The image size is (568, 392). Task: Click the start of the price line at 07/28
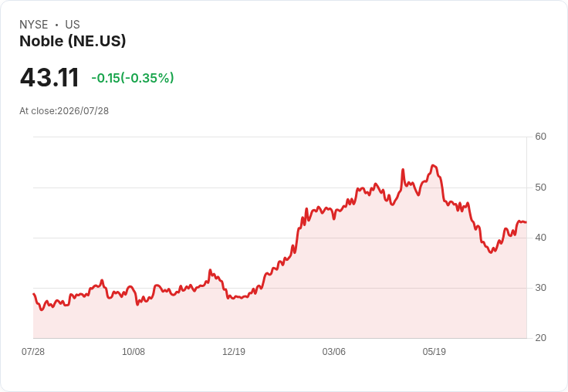[x=34, y=294]
